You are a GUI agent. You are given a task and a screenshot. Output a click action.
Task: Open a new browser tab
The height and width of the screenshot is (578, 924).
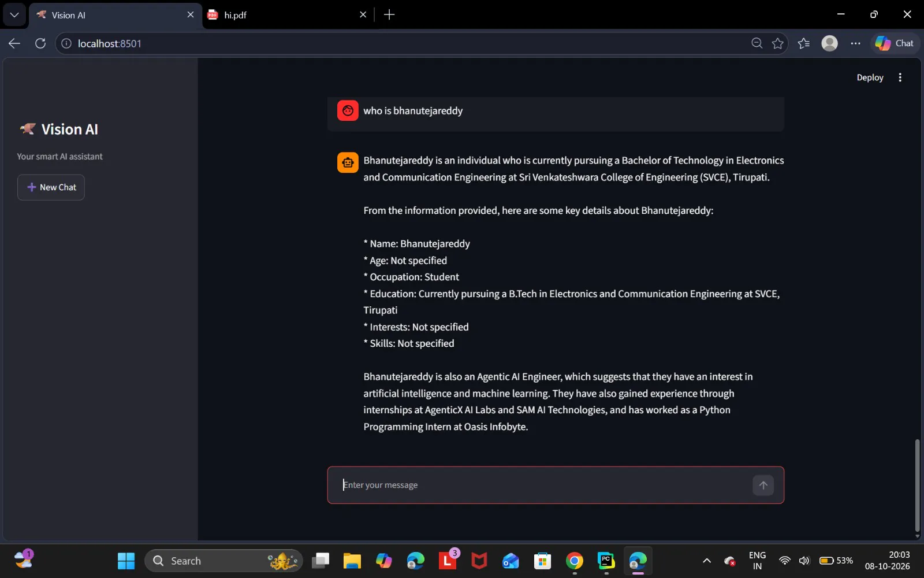tap(389, 15)
